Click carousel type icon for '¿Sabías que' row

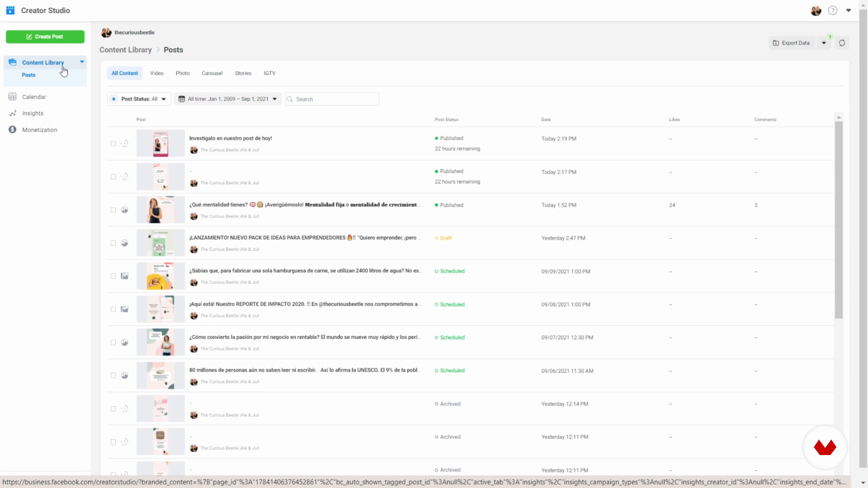pos(125,276)
